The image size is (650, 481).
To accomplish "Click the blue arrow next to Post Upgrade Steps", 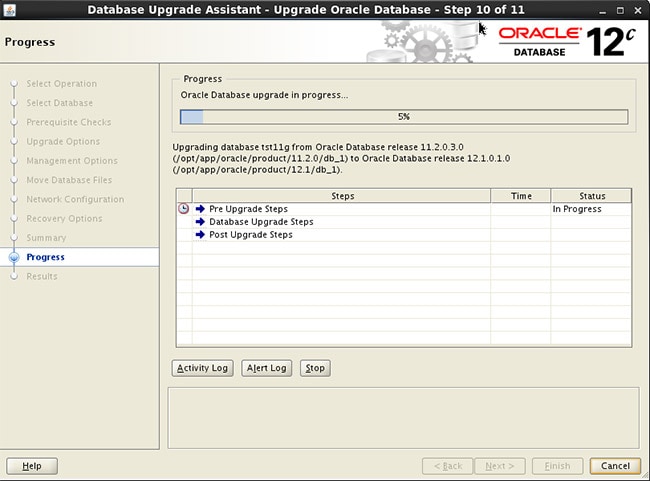I will pos(200,234).
